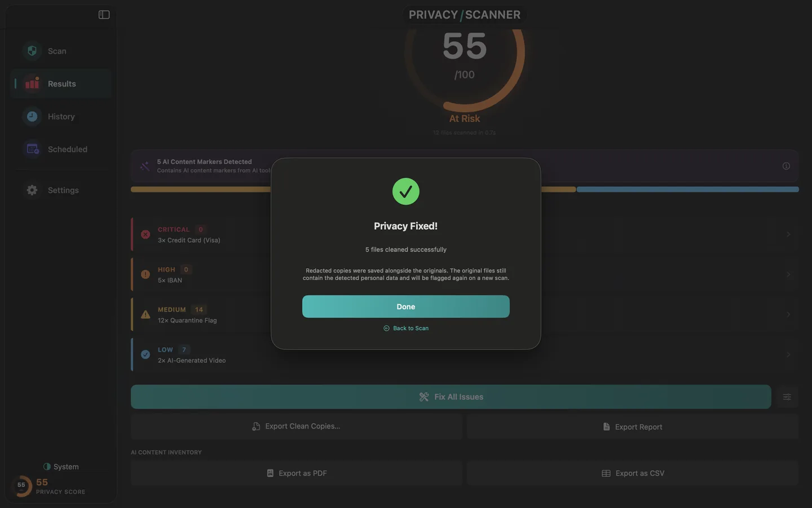The image size is (812, 508).
Task: Click the Low severity checkmark icon
Action: [x=145, y=354]
